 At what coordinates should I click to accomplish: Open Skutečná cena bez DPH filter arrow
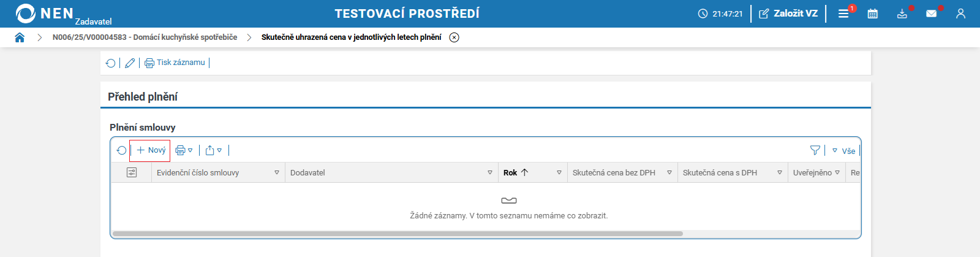669,173
